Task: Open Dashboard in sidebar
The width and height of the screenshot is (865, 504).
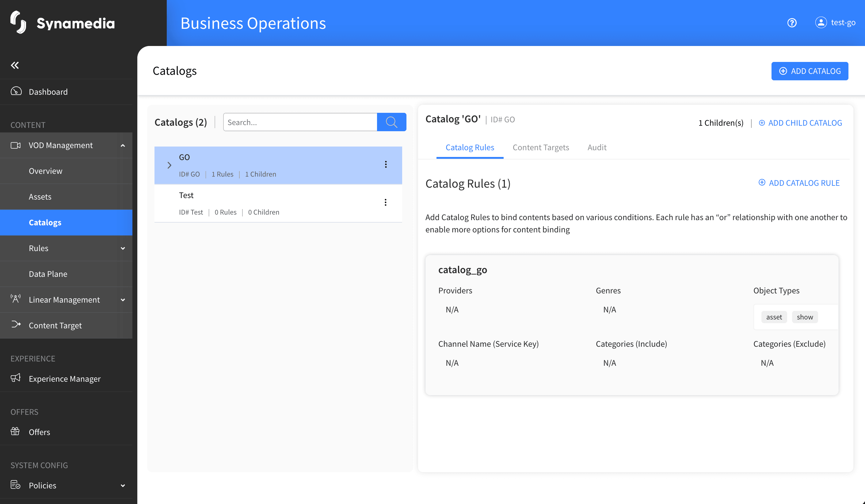Action: point(66,92)
